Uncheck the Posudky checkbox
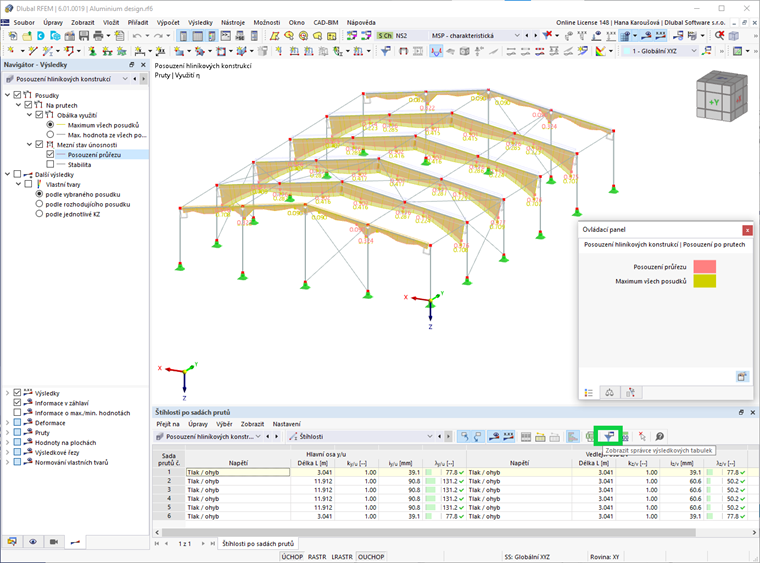Image resolution: width=760 pixels, height=563 pixels. tap(17, 95)
